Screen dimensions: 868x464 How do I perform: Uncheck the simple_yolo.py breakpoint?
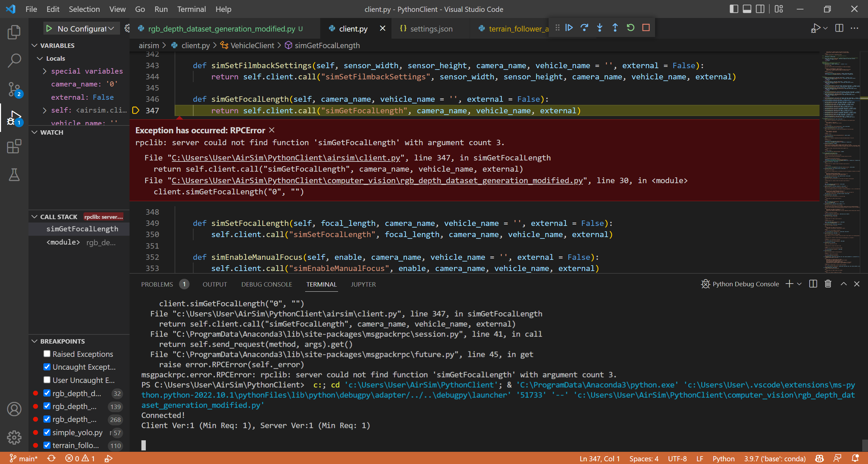[47, 432]
